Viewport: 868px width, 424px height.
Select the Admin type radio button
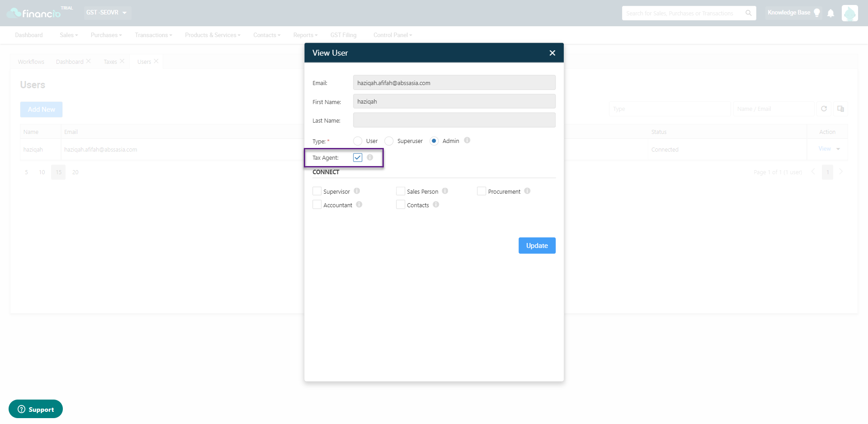434,141
